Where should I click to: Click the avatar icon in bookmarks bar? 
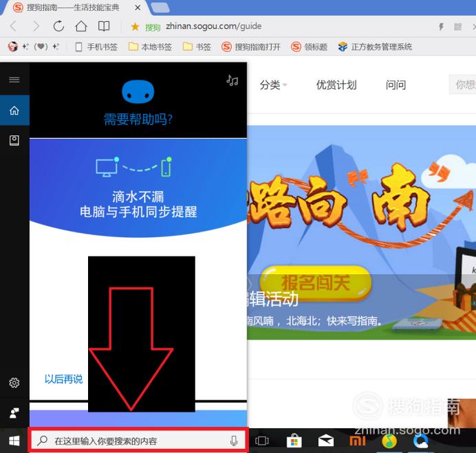click(x=13, y=47)
